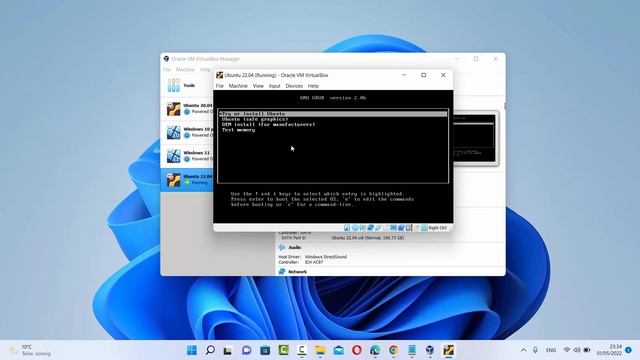Open the green Camtasia taskbar icon
640x360 pixels.
tap(283, 350)
